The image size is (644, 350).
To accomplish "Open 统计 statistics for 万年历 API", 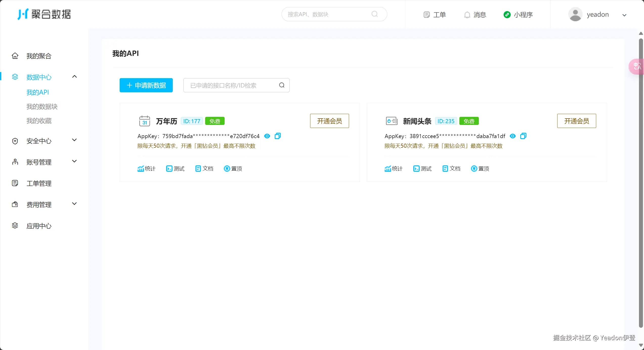I will (x=146, y=169).
